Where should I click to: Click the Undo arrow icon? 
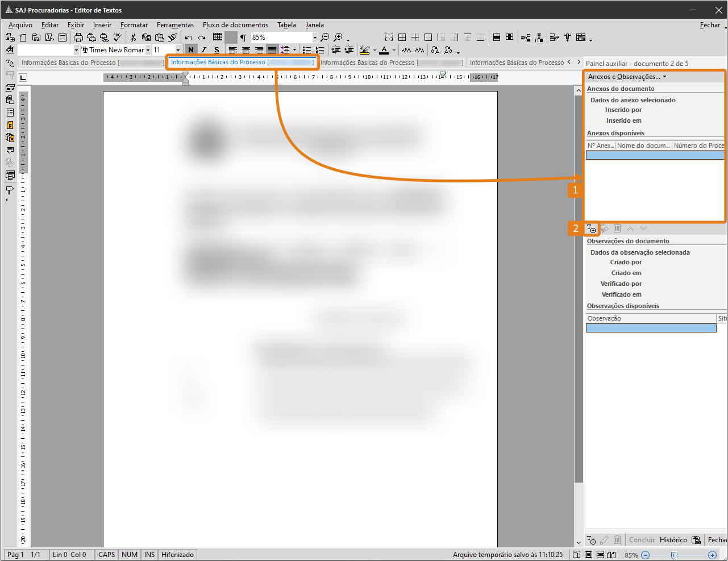coord(189,38)
